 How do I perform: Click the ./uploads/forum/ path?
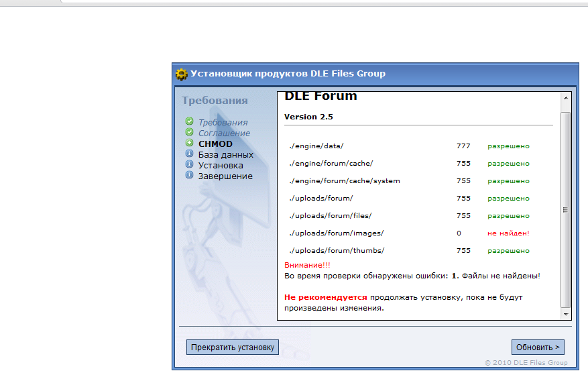click(x=321, y=199)
